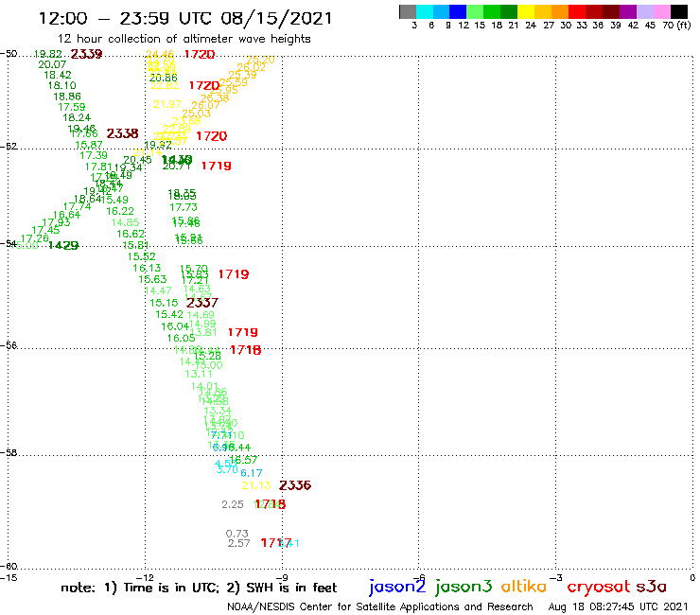The height and width of the screenshot is (615, 700).
Task: Click the gray wave height value '2.25'
Action: [x=233, y=504]
